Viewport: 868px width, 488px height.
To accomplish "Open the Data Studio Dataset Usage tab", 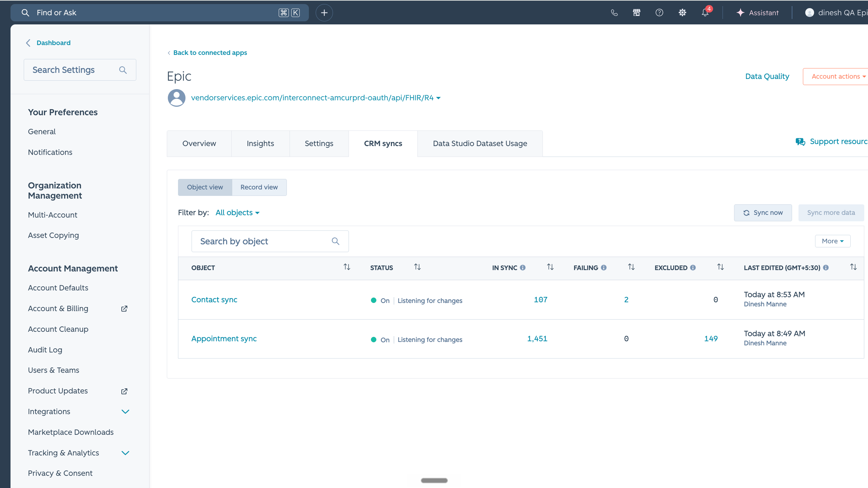I will (480, 144).
